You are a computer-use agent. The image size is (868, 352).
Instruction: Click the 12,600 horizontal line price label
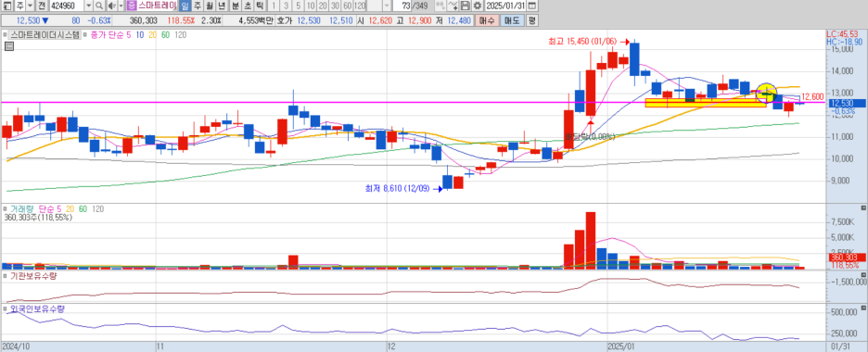(x=812, y=96)
